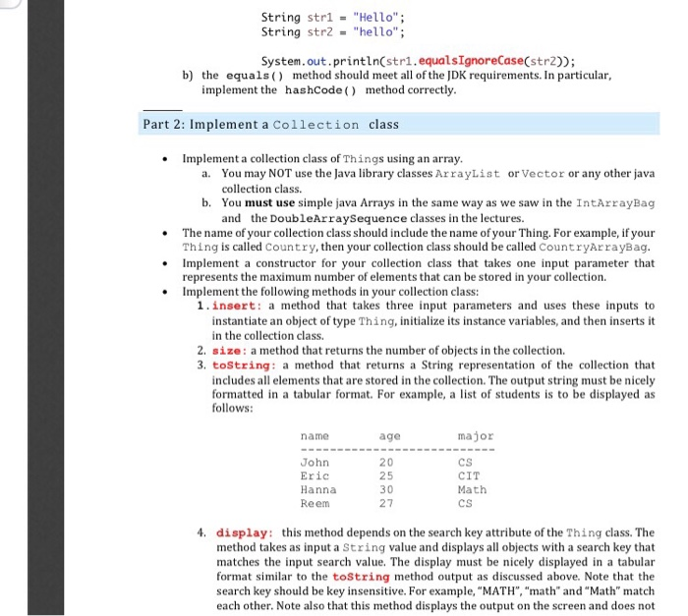Click the 'Reem' table row name
Image resolution: width=688 pixels, height=616 pixels.
315,504
